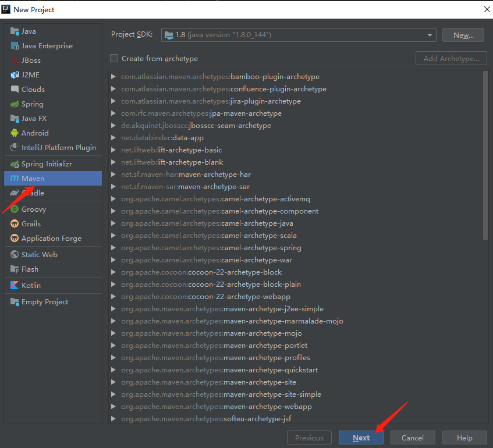The width and height of the screenshot is (493, 448).
Task: Expand jbosscc-seam-archetype node
Action: (x=114, y=126)
